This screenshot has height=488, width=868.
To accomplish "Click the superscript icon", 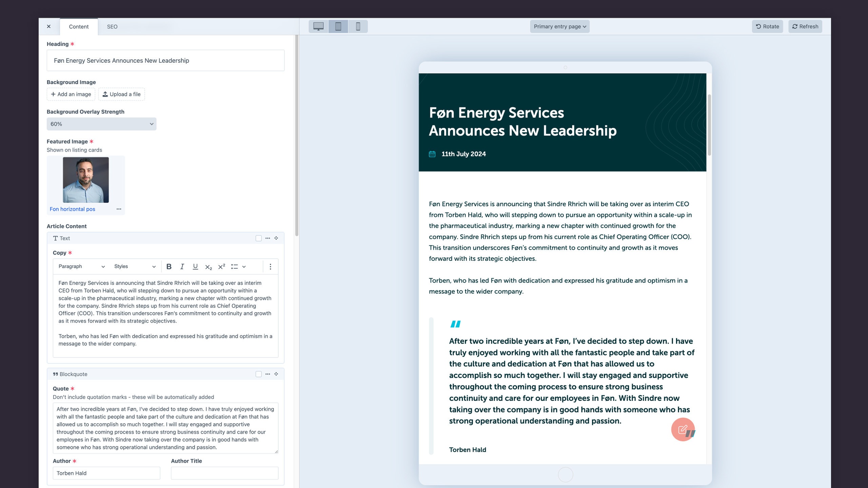I will [x=221, y=266].
